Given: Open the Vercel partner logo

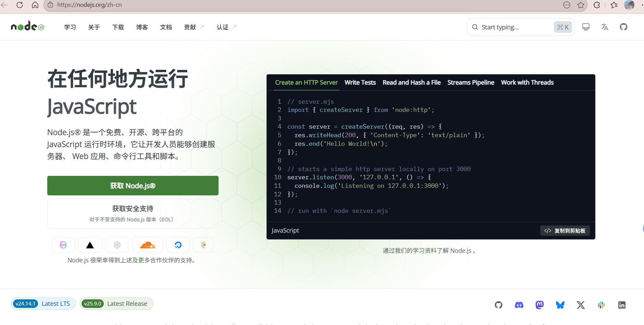Looking at the screenshot, I should coord(90,245).
